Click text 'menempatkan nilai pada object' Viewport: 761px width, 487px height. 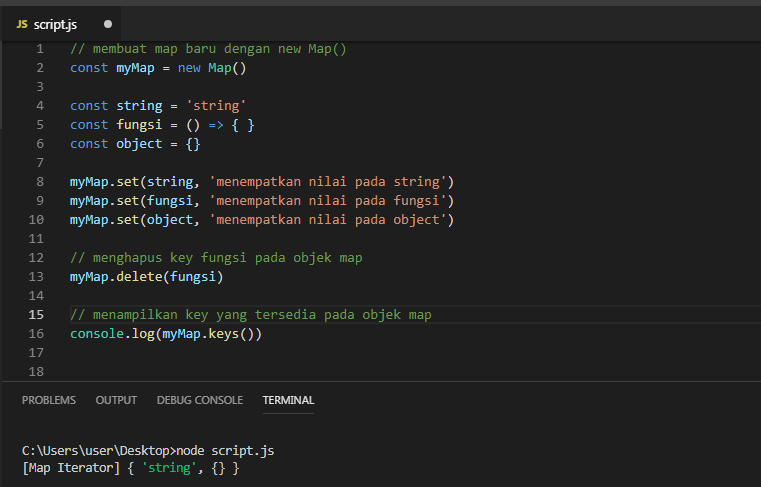pyautogui.click(x=328, y=219)
